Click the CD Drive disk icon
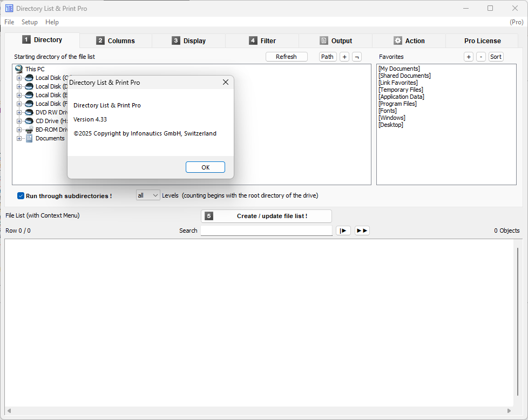This screenshot has height=420, width=528. (29, 121)
